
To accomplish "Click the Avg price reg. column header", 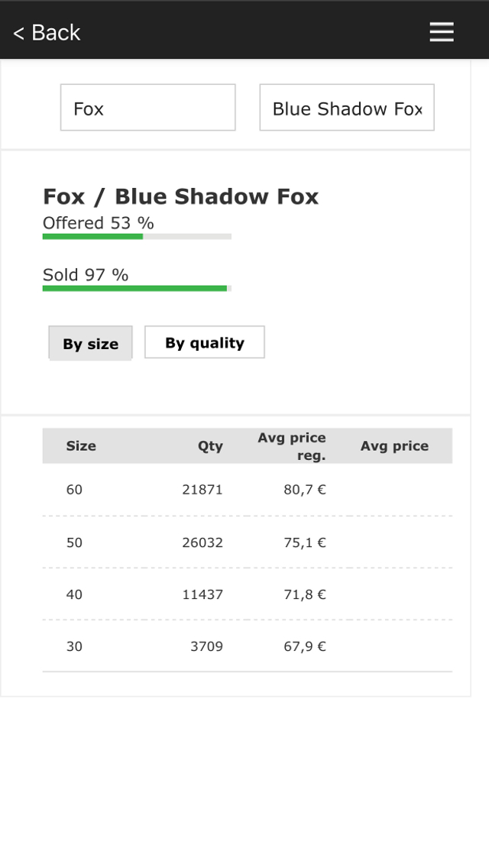I will (292, 446).
